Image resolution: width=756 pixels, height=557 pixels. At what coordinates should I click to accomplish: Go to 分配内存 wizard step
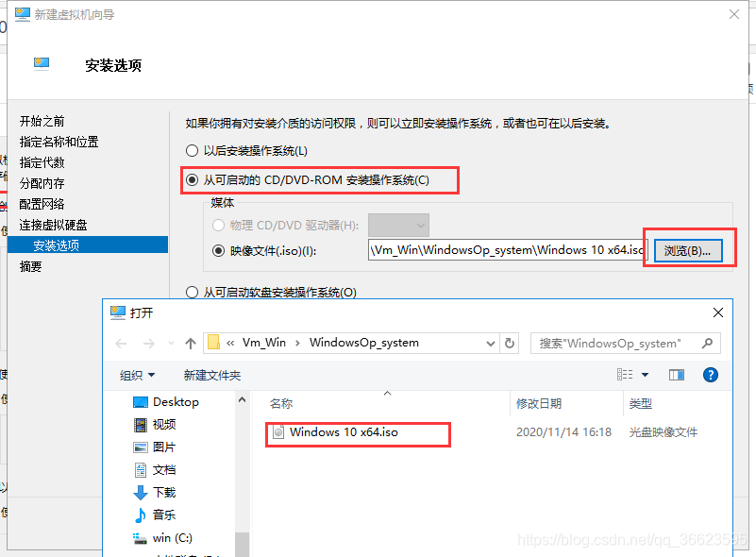click(42, 183)
